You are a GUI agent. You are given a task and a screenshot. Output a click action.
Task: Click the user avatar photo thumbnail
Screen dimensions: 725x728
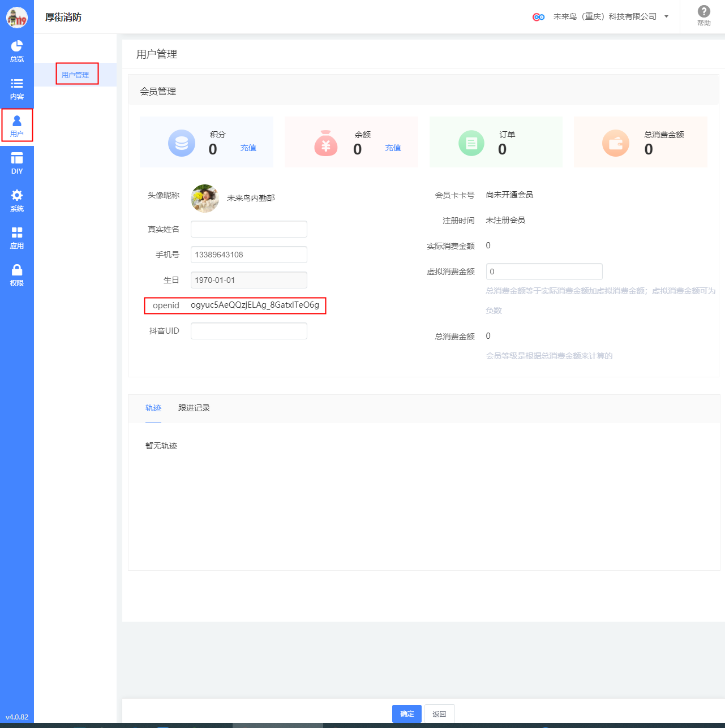tap(205, 198)
